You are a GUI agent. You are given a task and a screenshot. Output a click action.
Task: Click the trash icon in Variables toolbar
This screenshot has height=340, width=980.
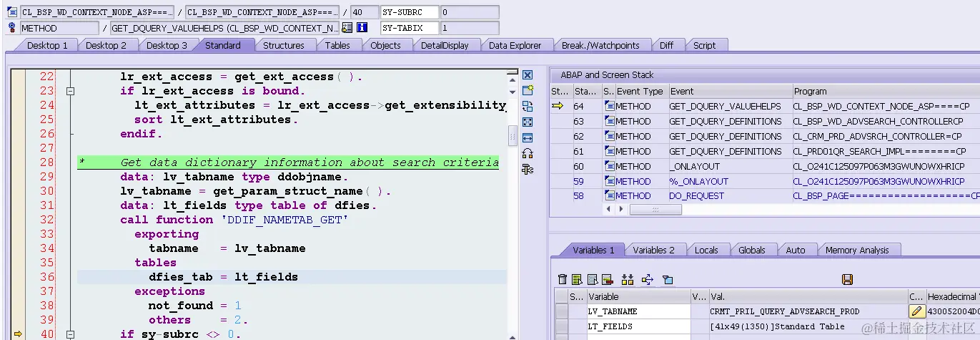(563, 279)
